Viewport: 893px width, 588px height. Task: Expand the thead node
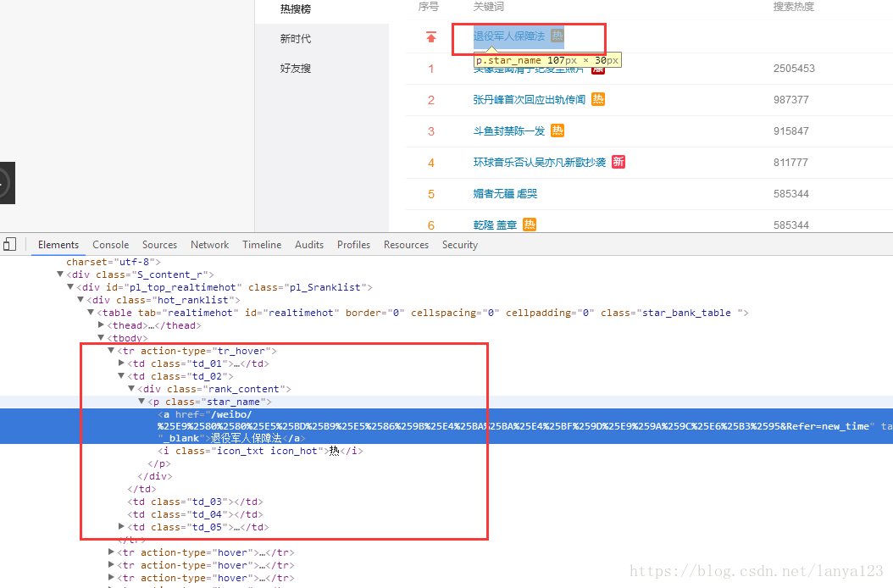[101, 325]
